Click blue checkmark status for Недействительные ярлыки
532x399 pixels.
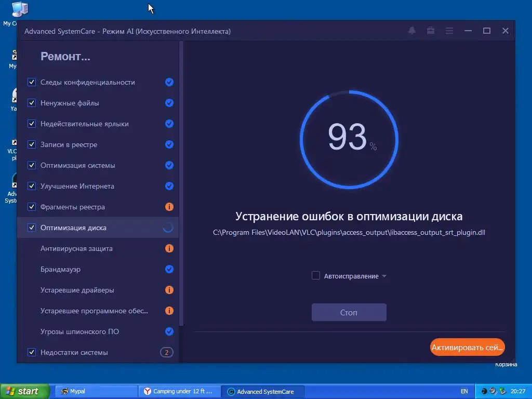[169, 124]
